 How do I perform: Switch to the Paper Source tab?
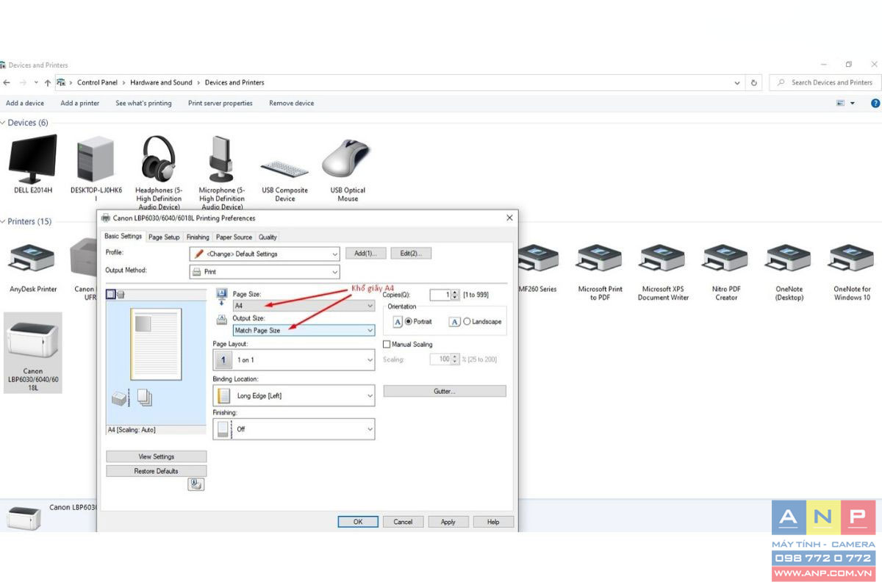point(234,237)
